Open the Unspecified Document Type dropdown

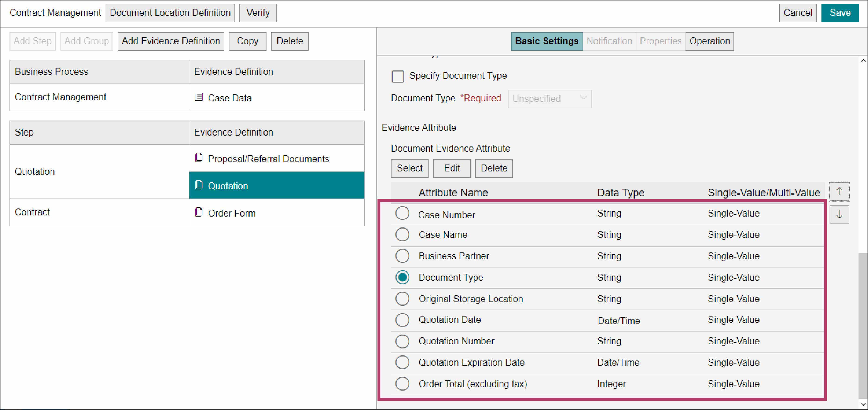550,99
